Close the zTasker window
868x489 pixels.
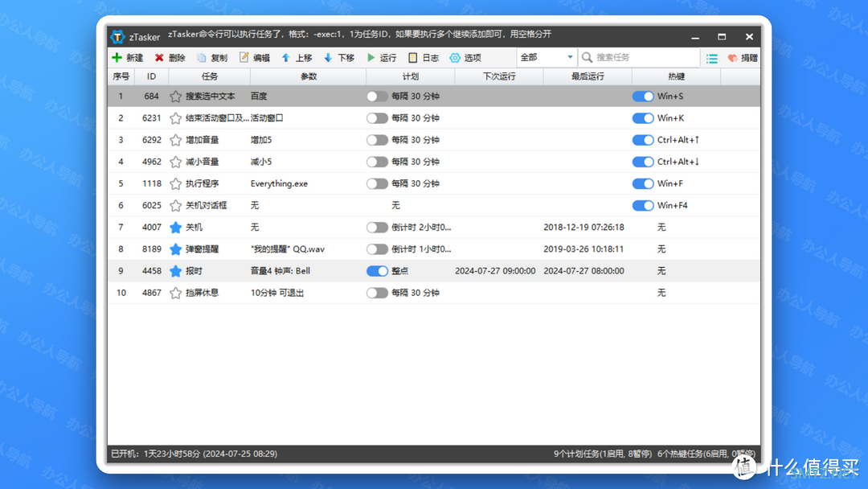click(749, 37)
